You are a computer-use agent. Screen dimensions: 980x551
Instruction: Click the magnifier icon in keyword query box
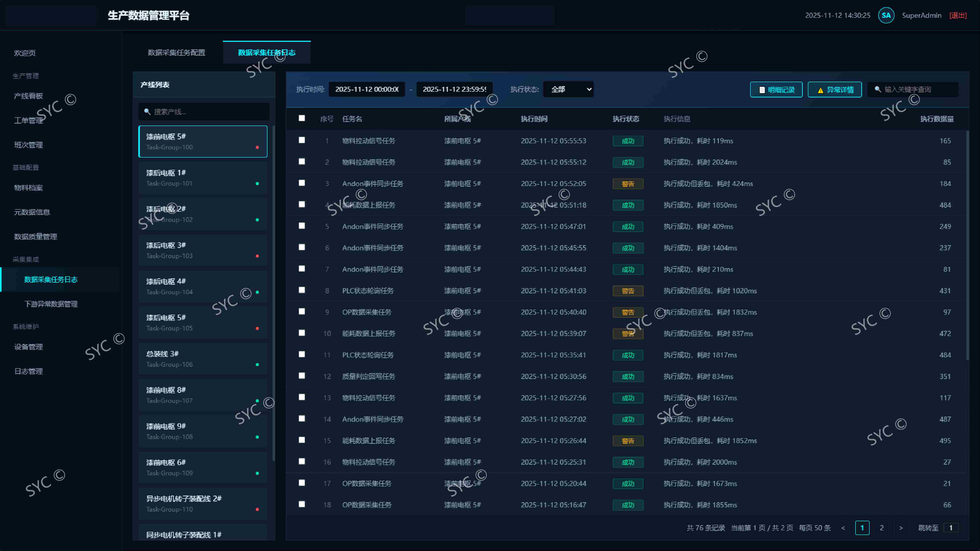point(878,89)
